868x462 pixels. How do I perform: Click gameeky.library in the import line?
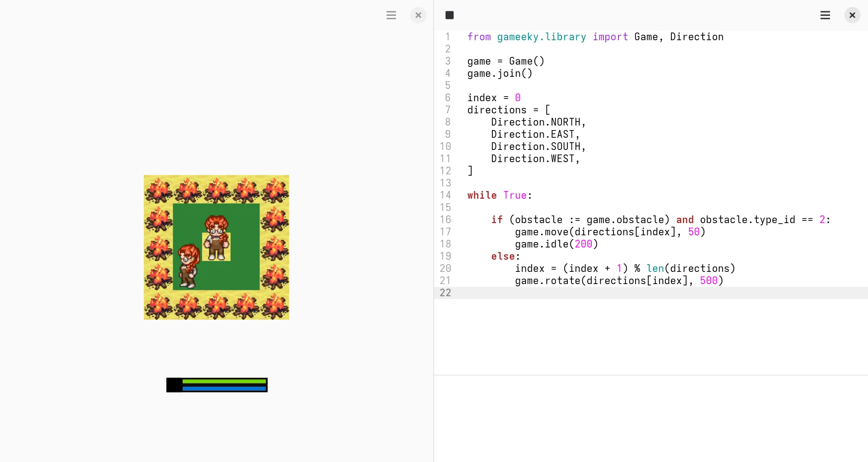541,37
